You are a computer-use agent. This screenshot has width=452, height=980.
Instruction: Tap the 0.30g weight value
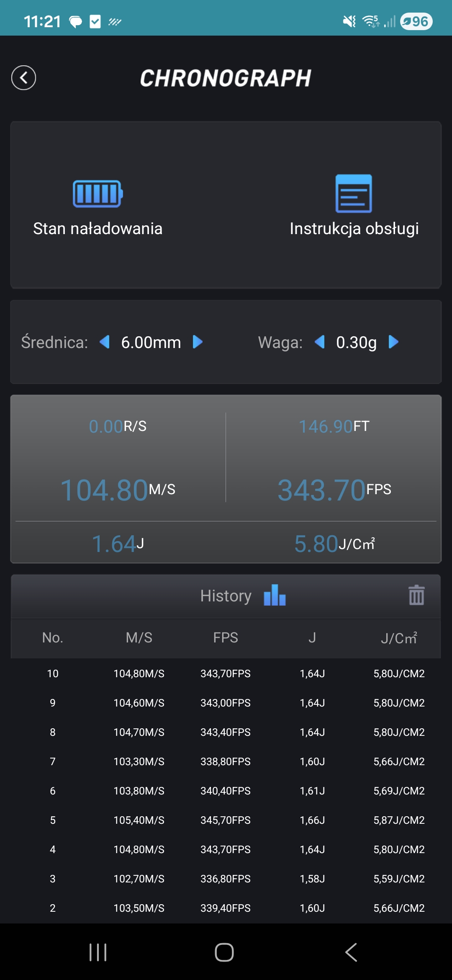[356, 343]
